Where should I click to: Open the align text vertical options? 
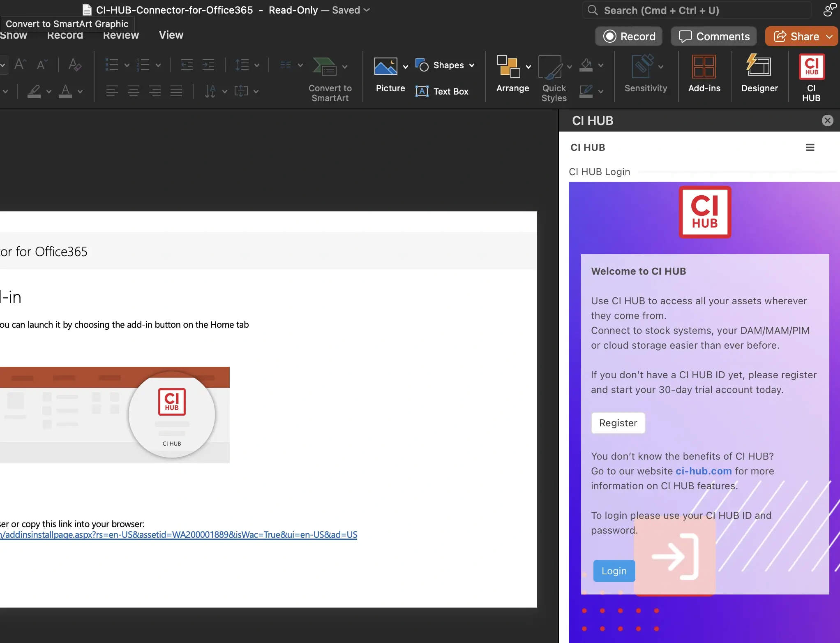[241, 91]
